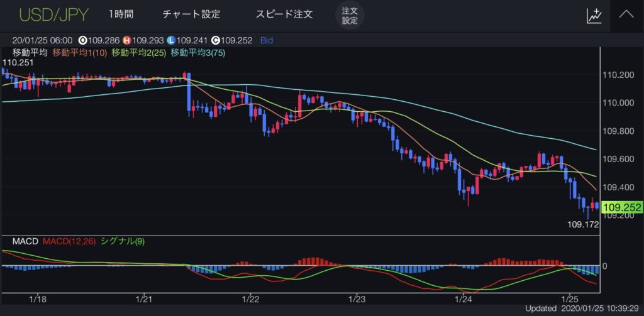This screenshot has width=644, height=316.
Task: Click the 109.400 price axis label
Action: coord(618,188)
